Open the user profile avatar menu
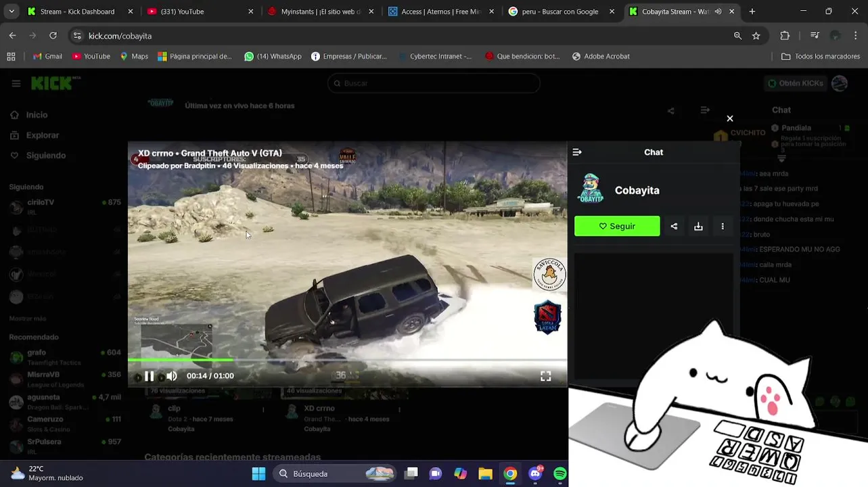Screen dimensions: 868x487 (840, 83)
